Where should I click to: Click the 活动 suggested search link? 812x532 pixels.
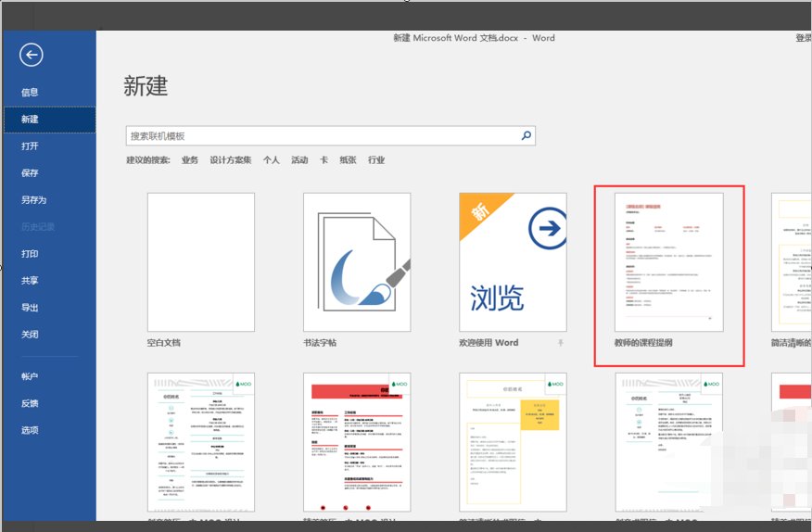pyautogui.click(x=299, y=160)
